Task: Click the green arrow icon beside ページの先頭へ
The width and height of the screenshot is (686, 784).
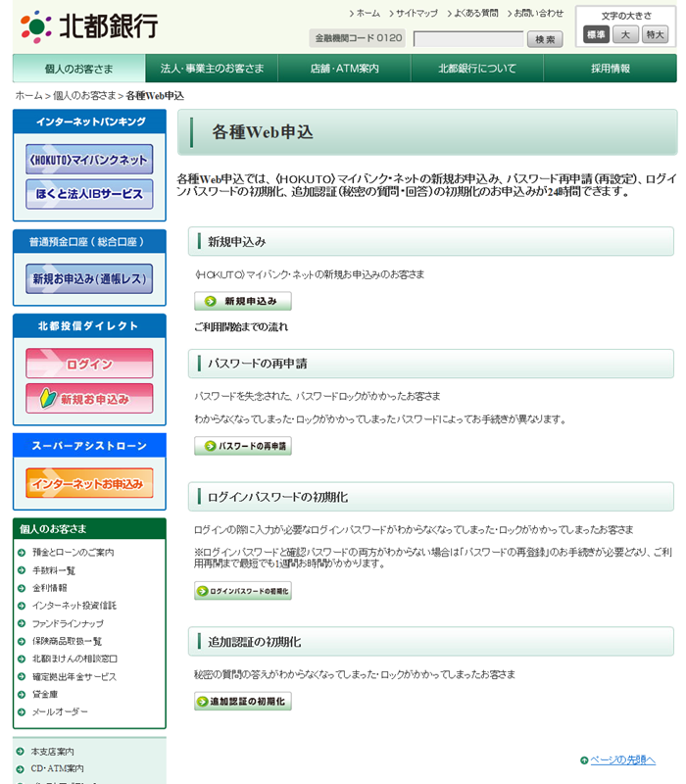Action: [584, 760]
